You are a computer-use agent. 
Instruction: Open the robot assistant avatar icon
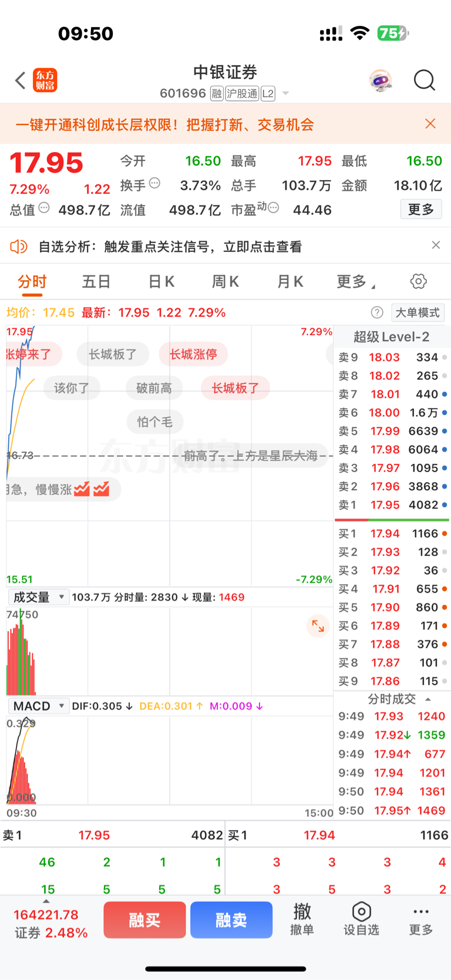point(381,80)
